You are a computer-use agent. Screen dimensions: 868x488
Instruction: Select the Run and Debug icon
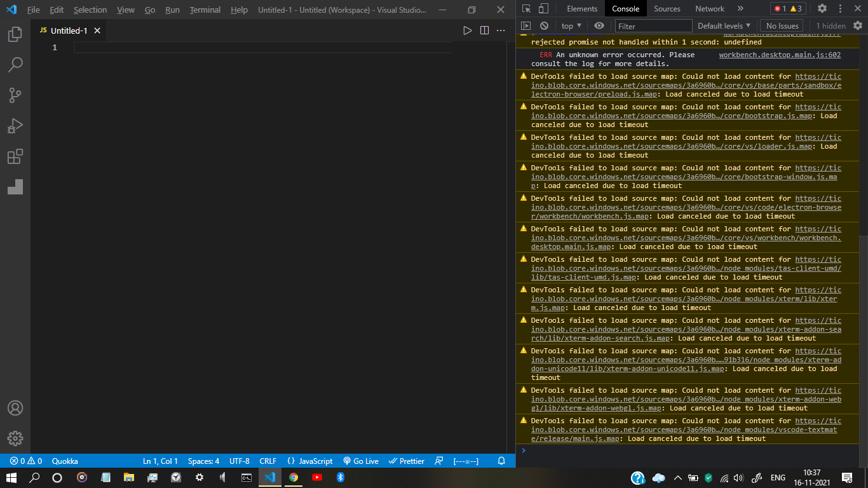15,125
